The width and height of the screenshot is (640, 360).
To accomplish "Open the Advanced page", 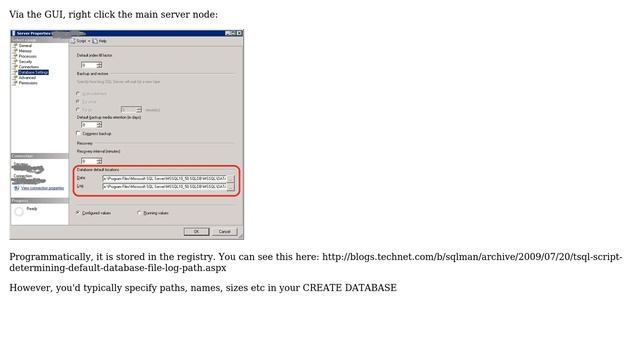I will (27, 78).
